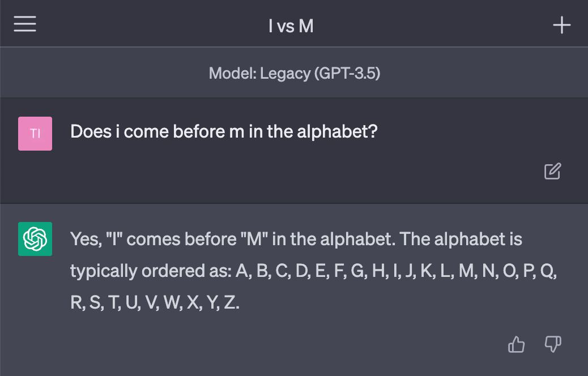Start a new chat with plus icon

[x=561, y=25]
